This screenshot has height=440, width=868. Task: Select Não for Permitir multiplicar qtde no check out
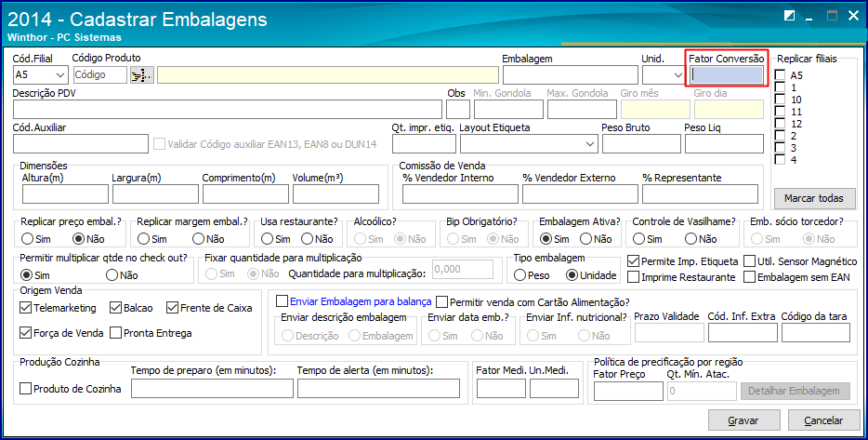112,275
